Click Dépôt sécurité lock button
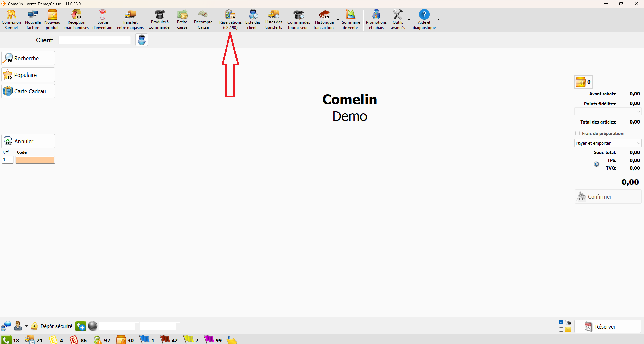Viewport: 644px width, 344px height. pos(51,326)
